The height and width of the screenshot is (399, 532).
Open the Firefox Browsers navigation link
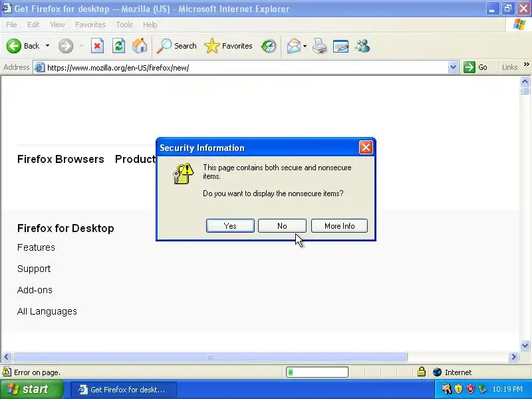(x=61, y=159)
